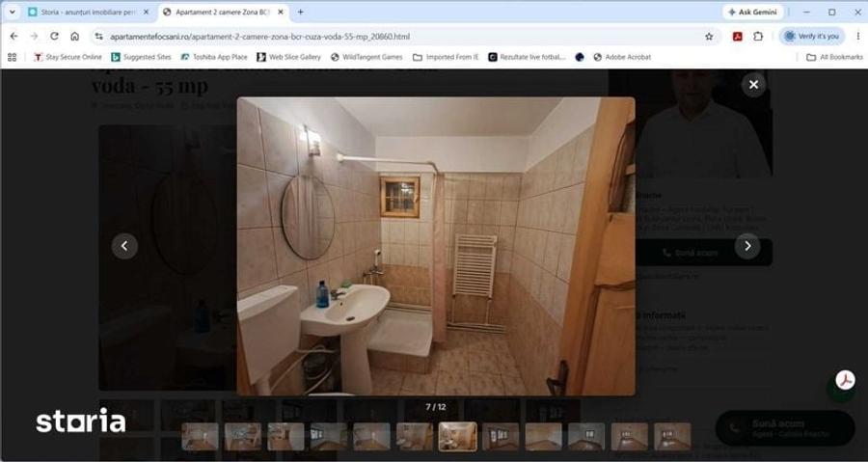The image size is (868, 462).
Task: Close the Apartament 2 camere tab
Action: pos(281,12)
